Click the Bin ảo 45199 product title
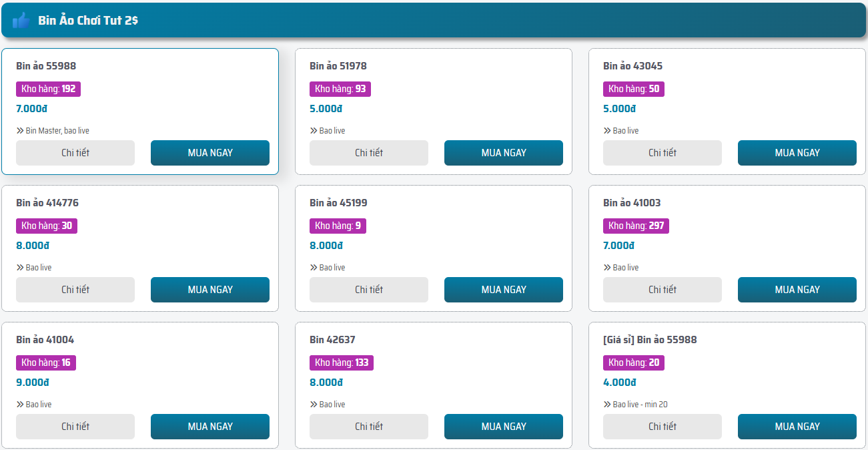The image size is (868, 450). tap(338, 203)
